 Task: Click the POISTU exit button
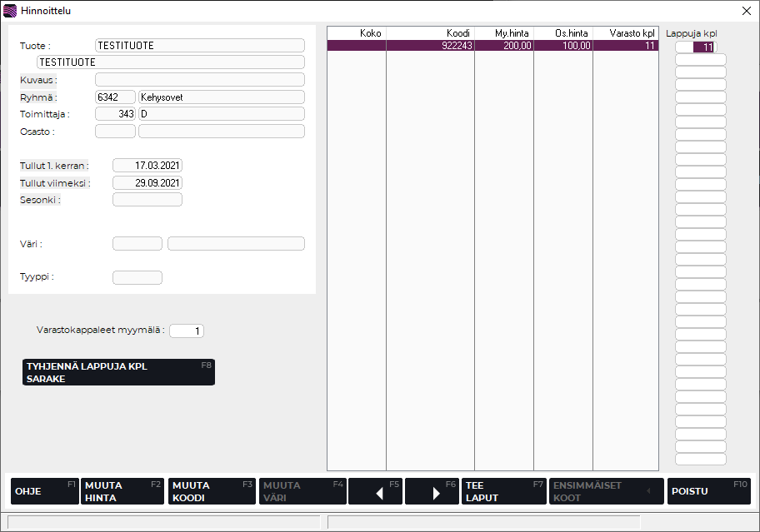click(x=708, y=491)
